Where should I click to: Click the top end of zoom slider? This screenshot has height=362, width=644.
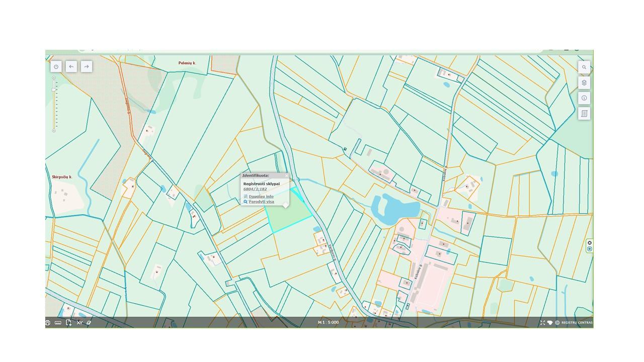click(54, 77)
